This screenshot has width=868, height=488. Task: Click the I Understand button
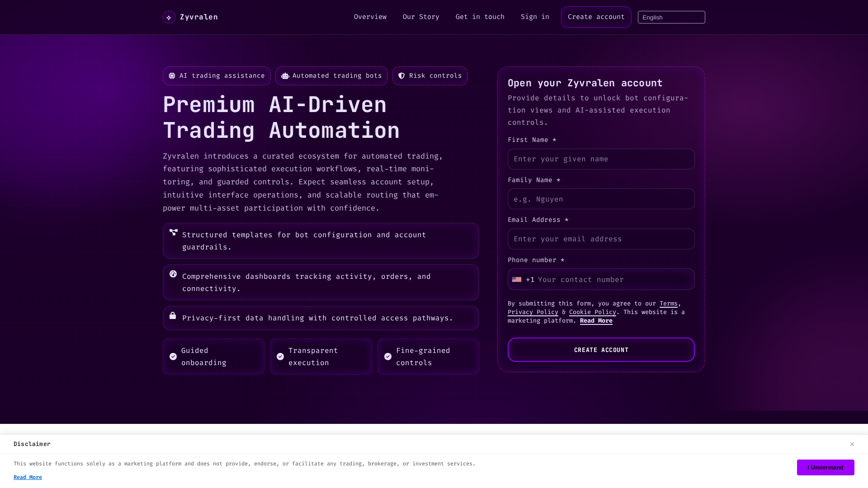pos(826,468)
